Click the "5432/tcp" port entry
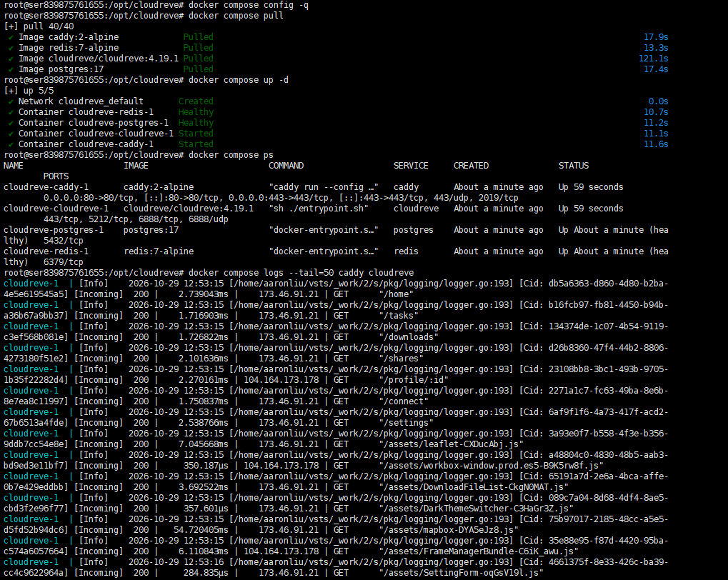 pos(63,241)
